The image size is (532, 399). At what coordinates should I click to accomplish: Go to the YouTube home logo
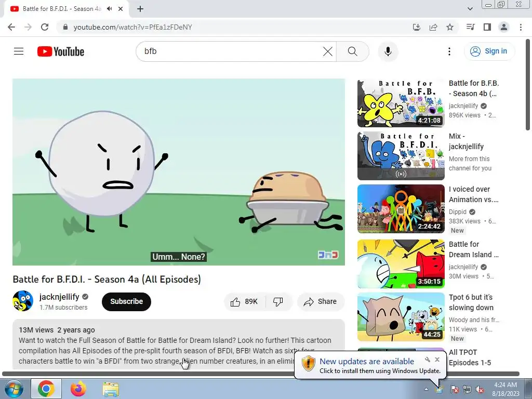click(x=61, y=51)
